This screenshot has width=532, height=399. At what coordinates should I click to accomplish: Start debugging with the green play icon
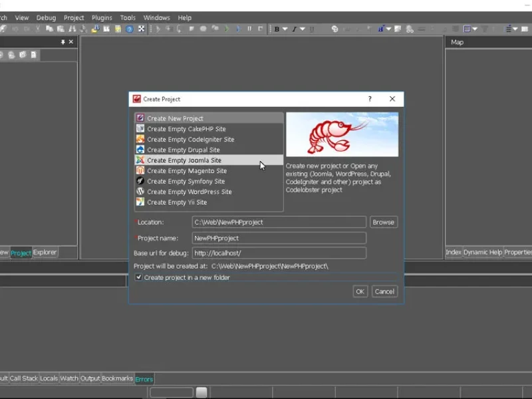[227, 29]
